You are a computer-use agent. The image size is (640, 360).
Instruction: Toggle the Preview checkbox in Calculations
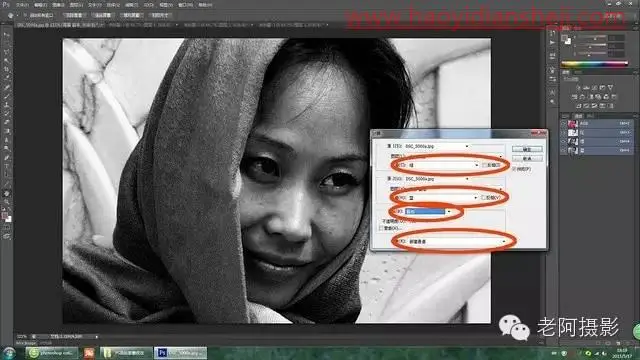tap(514, 169)
